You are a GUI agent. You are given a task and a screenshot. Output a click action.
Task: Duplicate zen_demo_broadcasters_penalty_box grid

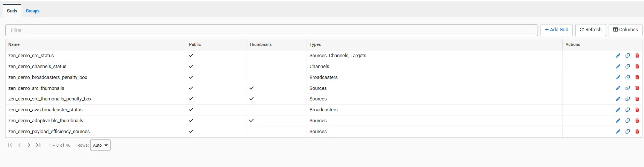click(627, 77)
